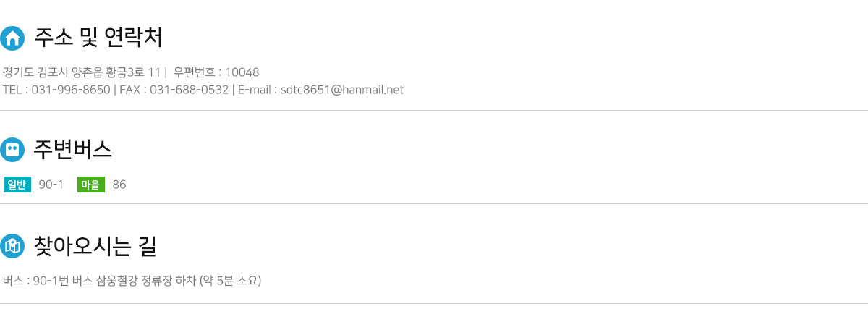This screenshot has width=868, height=322.
Task: Click the fax number 031-688-0532
Action: (189, 90)
